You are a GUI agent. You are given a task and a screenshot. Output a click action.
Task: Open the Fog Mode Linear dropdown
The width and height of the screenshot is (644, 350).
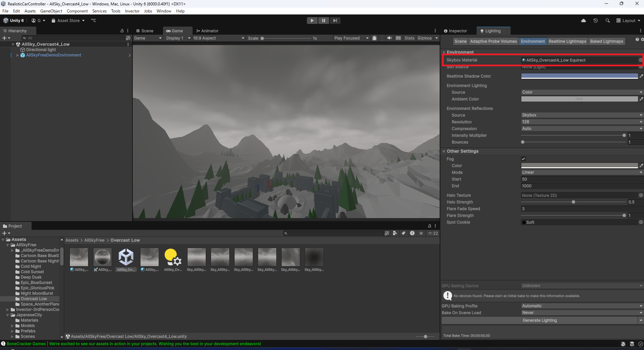pyautogui.click(x=581, y=172)
